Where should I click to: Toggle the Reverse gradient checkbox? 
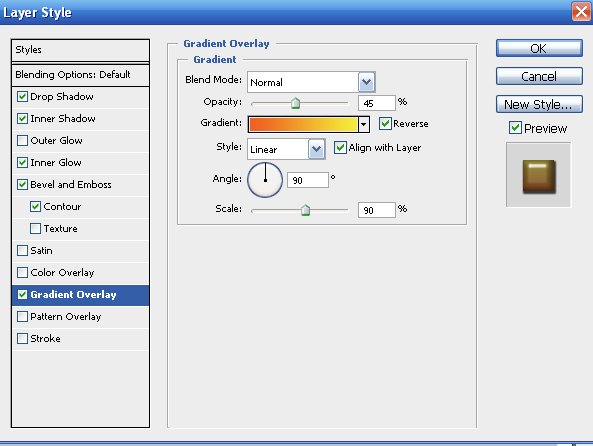[385, 123]
